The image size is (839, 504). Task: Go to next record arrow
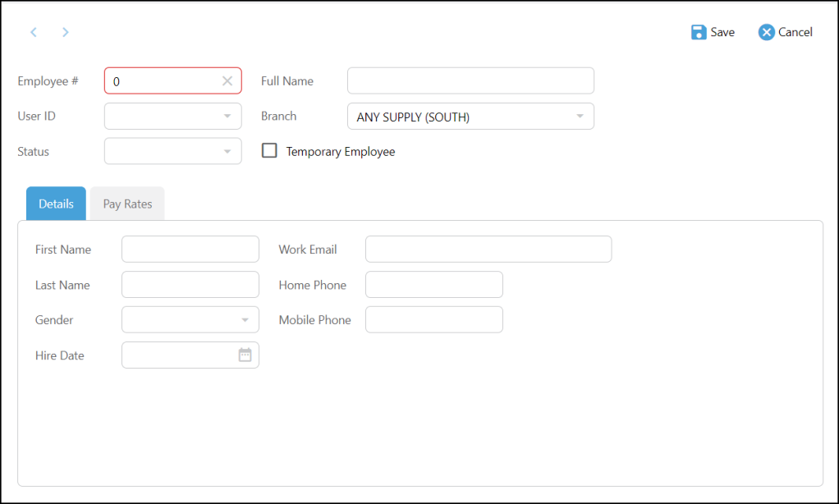tap(66, 32)
